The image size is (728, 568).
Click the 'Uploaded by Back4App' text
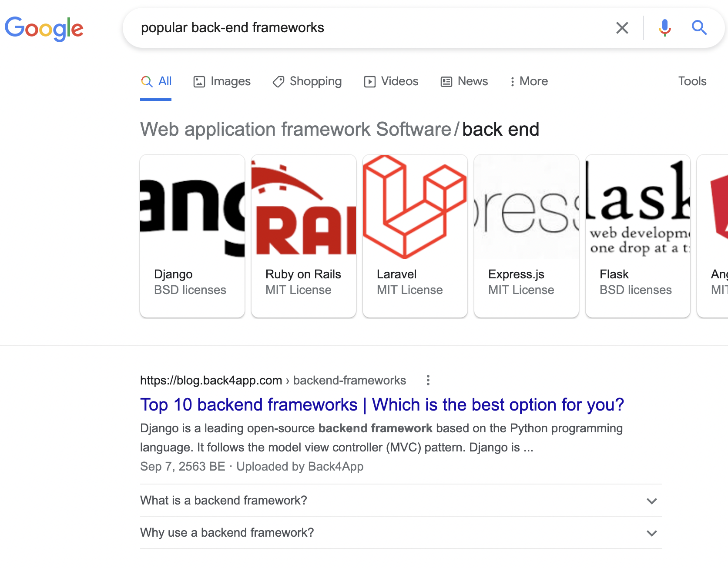pyautogui.click(x=300, y=467)
